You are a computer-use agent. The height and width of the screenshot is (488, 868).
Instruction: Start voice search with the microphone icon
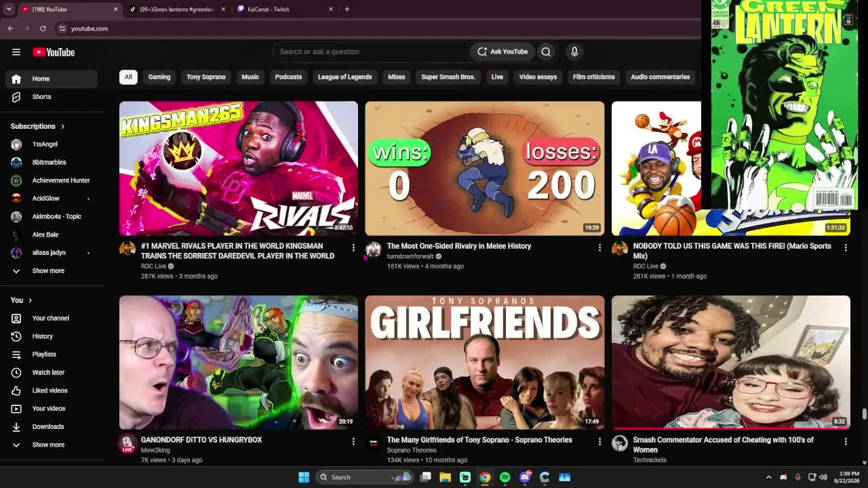click(574, 52)
